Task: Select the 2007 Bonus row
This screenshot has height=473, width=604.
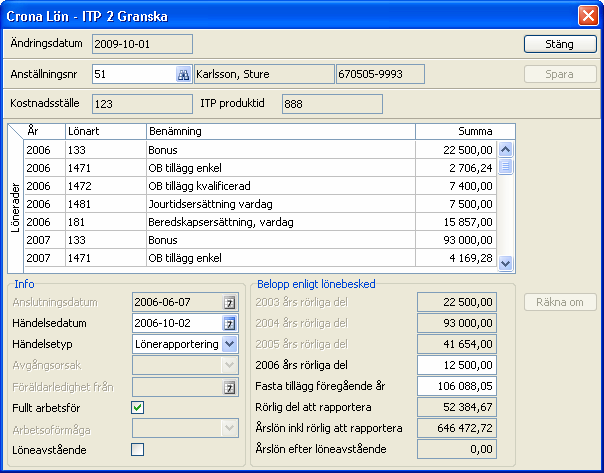Action: click(x=260, y=240)
